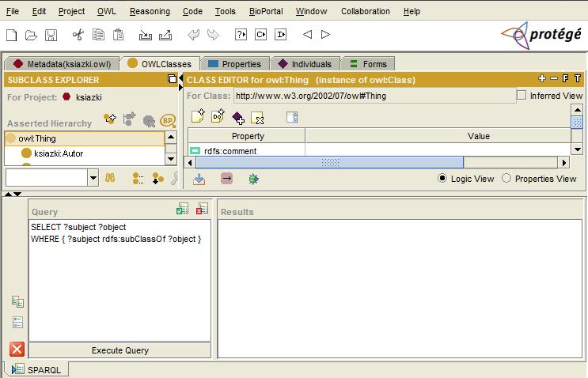588x378 pixels.
Task: Click the binoculars find icon
Action: point(110,178)
